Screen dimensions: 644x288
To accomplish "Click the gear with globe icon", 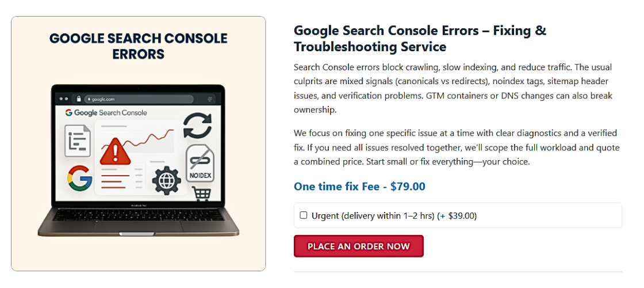I will click(166, 180).
